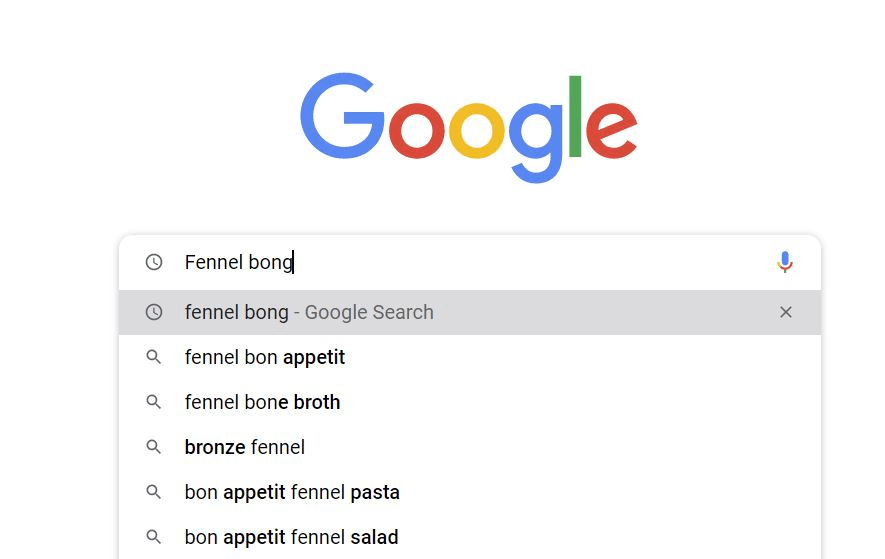Remove the 'fennel bong' history suggestion

786,312
